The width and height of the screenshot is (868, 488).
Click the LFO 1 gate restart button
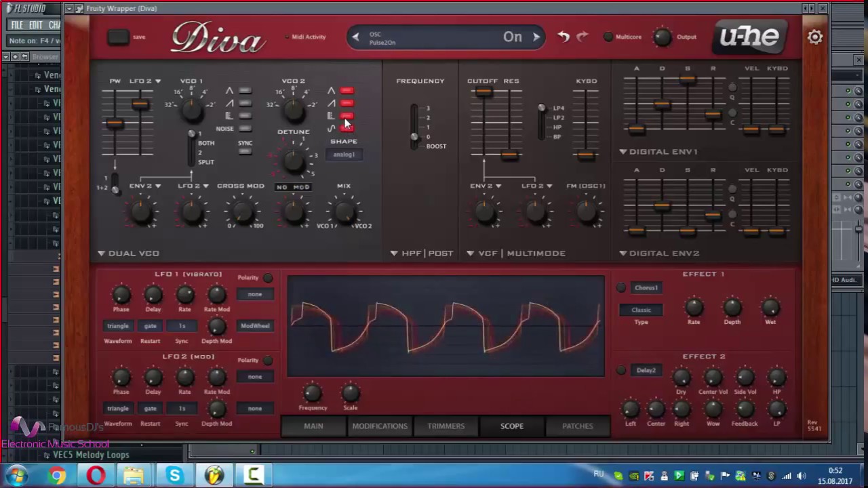pyautogui.click(x=151, y=326)
